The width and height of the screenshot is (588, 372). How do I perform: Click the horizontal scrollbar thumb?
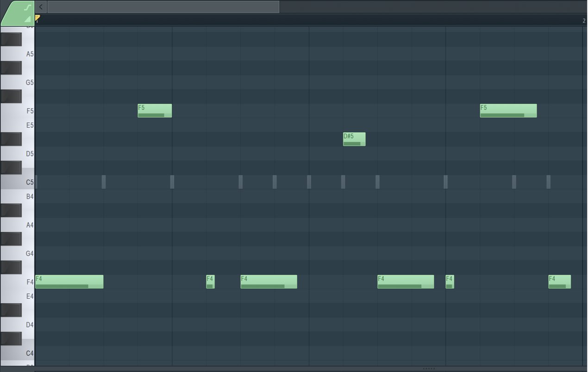coord(163,6)
